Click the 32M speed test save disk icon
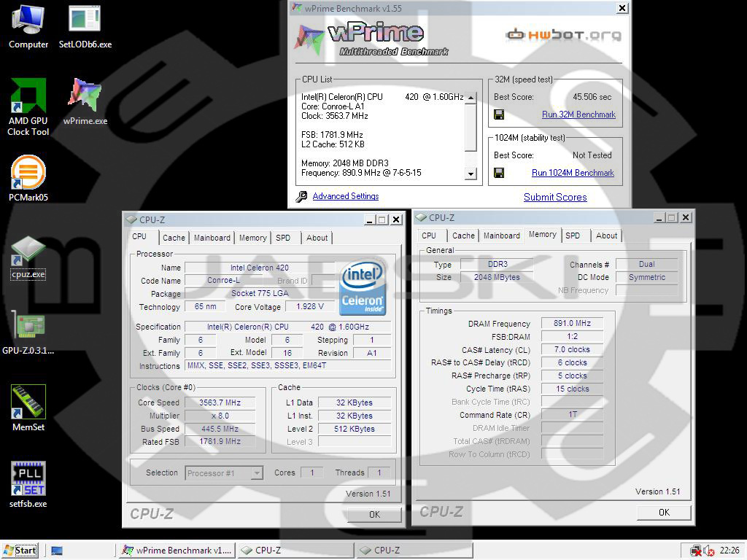This screenshot has width=747, height=560. pos(499,114)
